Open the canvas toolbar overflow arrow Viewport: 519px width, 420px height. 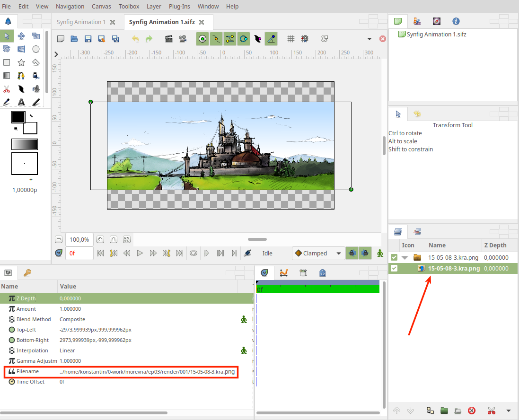369,39
